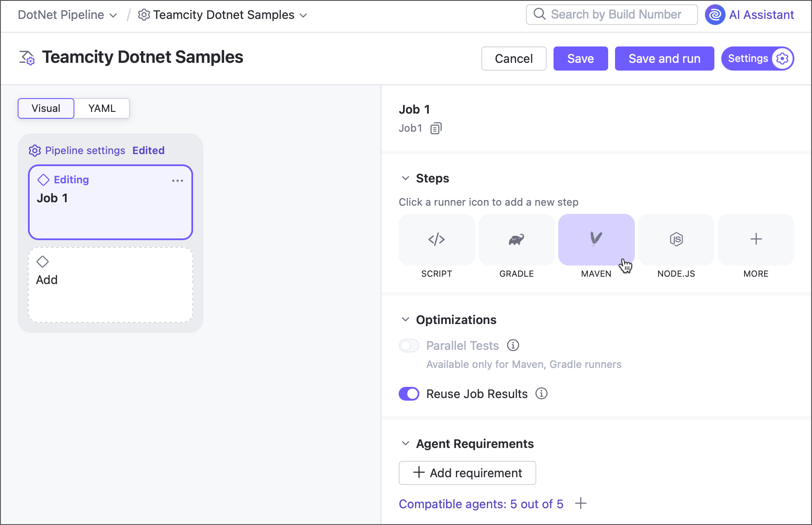This screenshot has height=525, width=812.
Task: Click Save and run
Action: (664, 58)
